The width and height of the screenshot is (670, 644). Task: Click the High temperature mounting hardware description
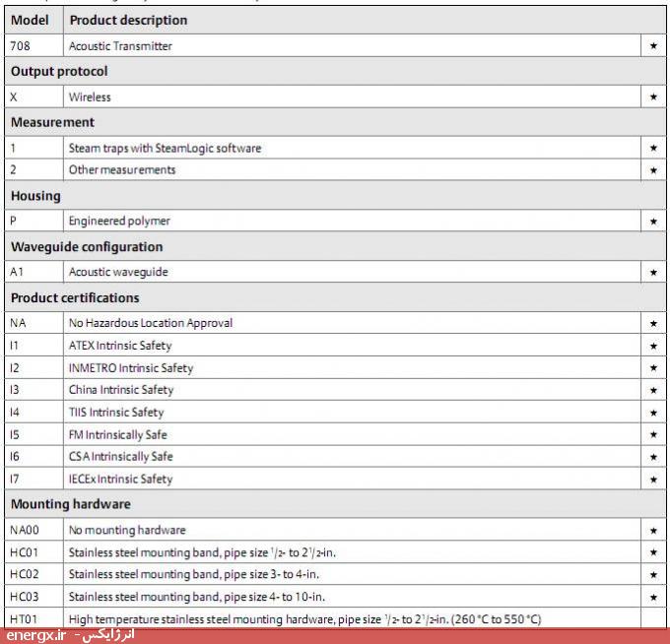[x=305, y=619]
